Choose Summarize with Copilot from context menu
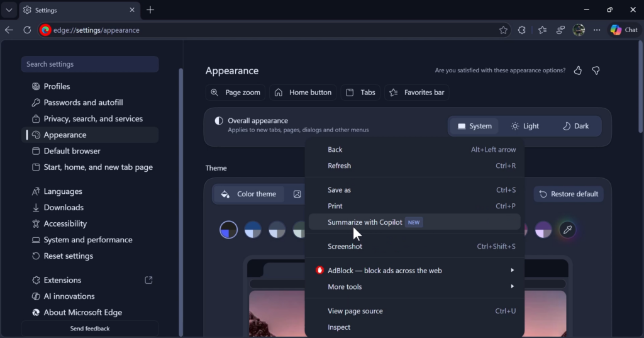 pos(365,222)
